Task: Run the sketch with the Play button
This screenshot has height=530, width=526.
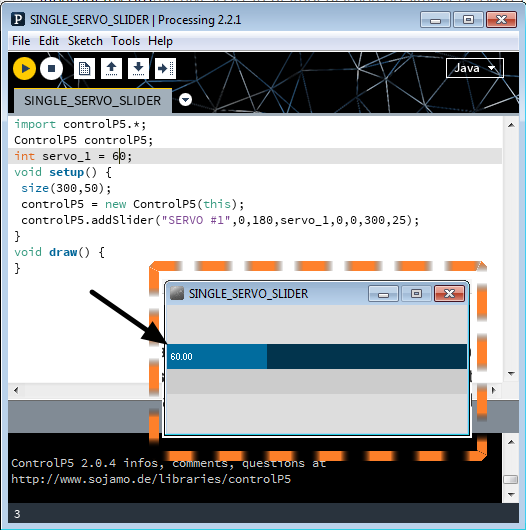Action: click(24, 69)
